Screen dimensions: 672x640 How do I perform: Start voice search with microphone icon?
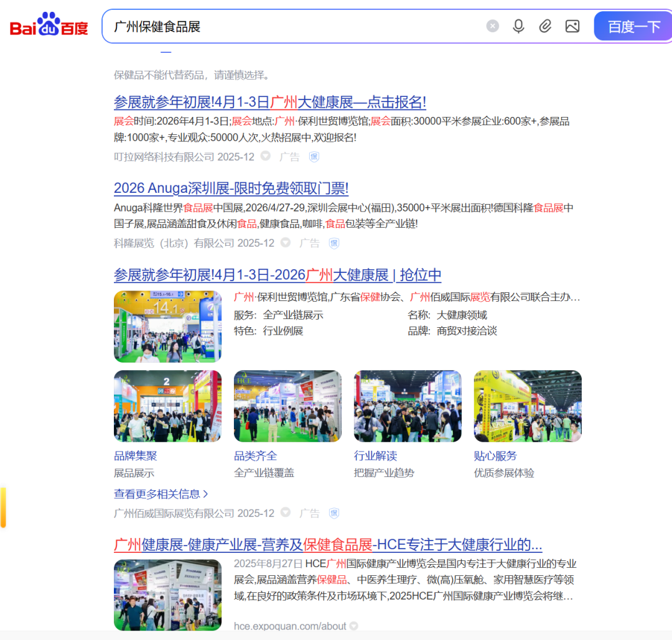[x=518, y=26]
